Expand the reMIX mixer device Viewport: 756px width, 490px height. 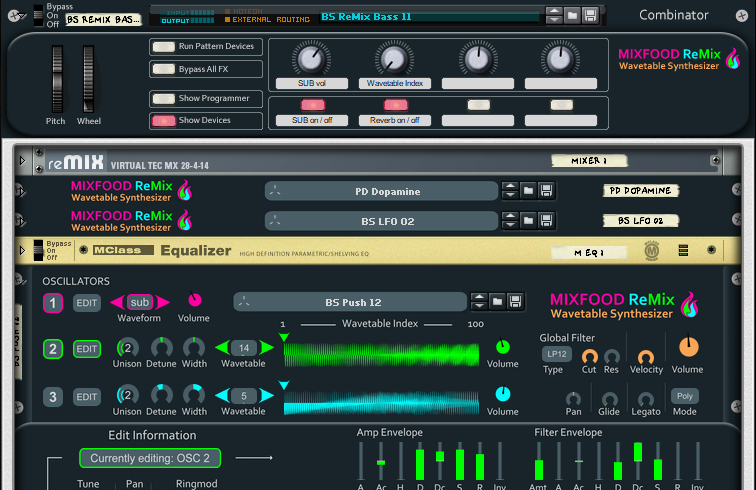point(22,161)
